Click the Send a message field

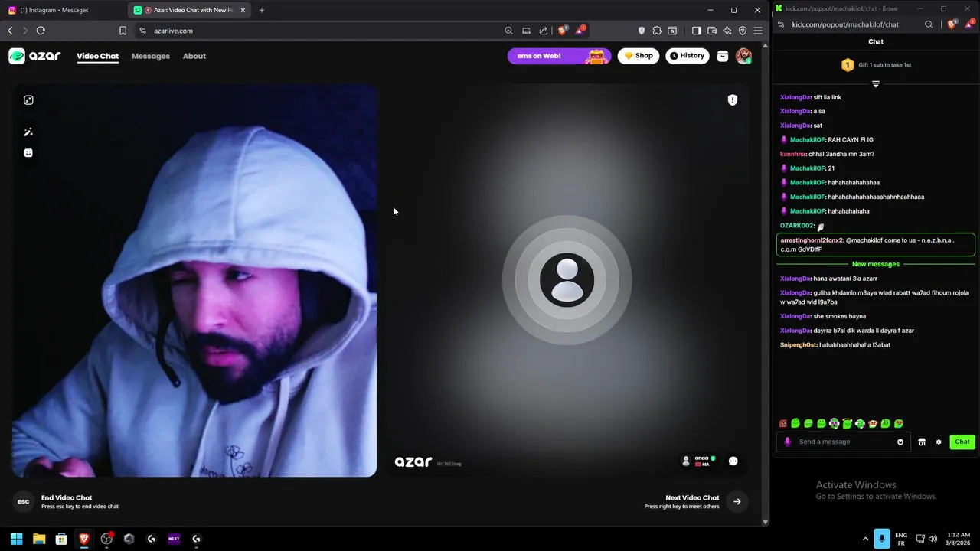(x=843, y=442)
